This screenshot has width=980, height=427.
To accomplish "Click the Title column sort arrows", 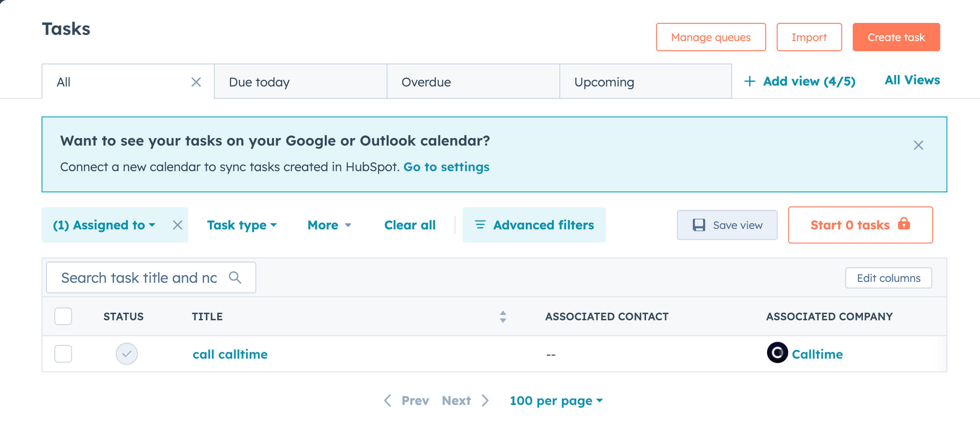I will click(502, 317).
